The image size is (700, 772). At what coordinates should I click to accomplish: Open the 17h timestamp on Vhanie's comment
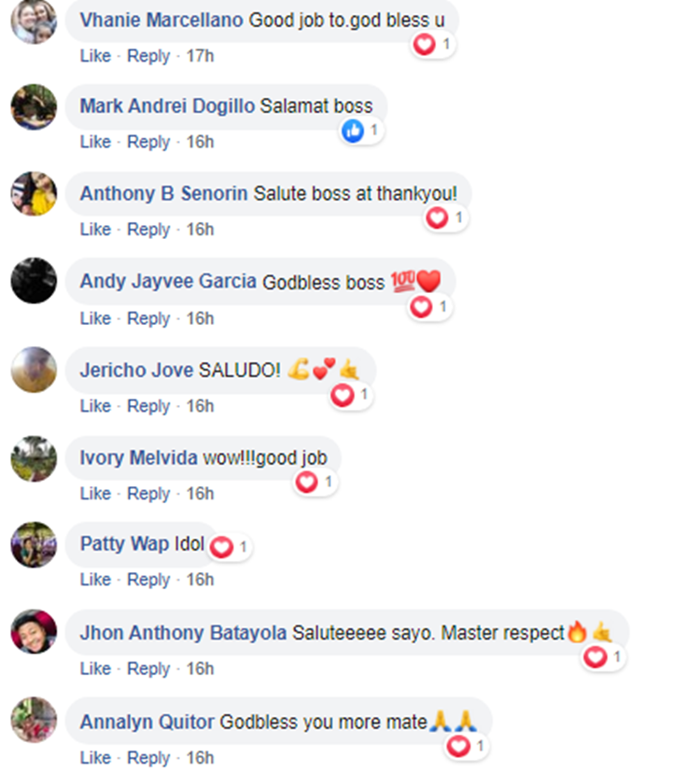(x=200, y=56)
